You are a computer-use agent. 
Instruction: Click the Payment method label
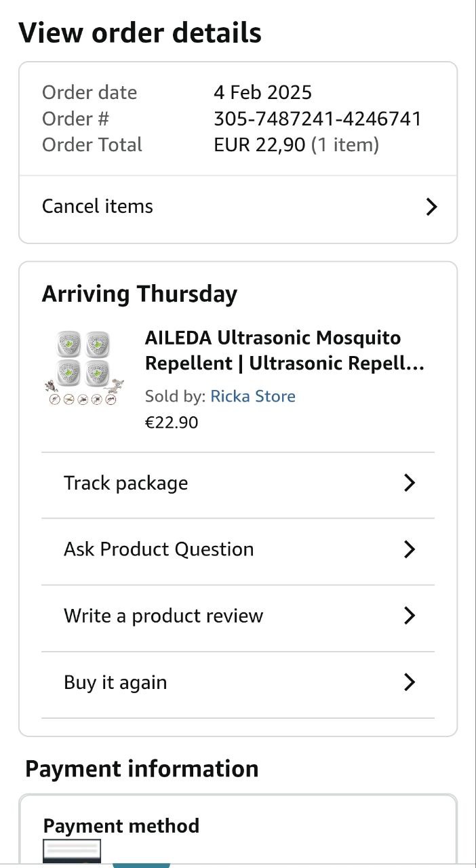121,826
